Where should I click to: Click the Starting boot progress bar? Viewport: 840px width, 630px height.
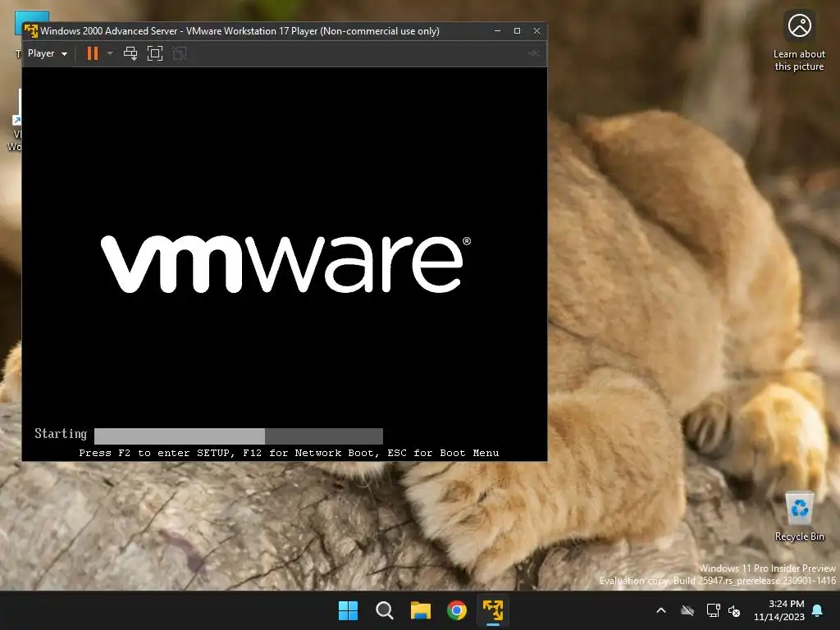(x=239, y=436)
